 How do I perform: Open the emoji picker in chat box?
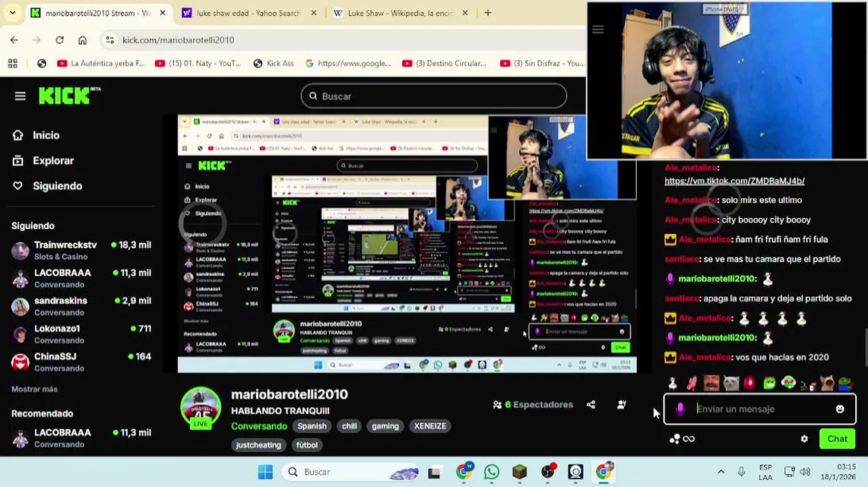pos(840,409)
